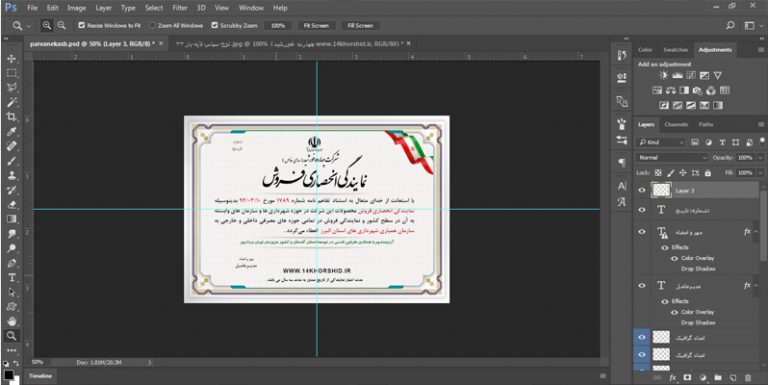Add a layer mask
This screenshot has height=385, width=768.
pyautogui.click(x=688, y=378)
